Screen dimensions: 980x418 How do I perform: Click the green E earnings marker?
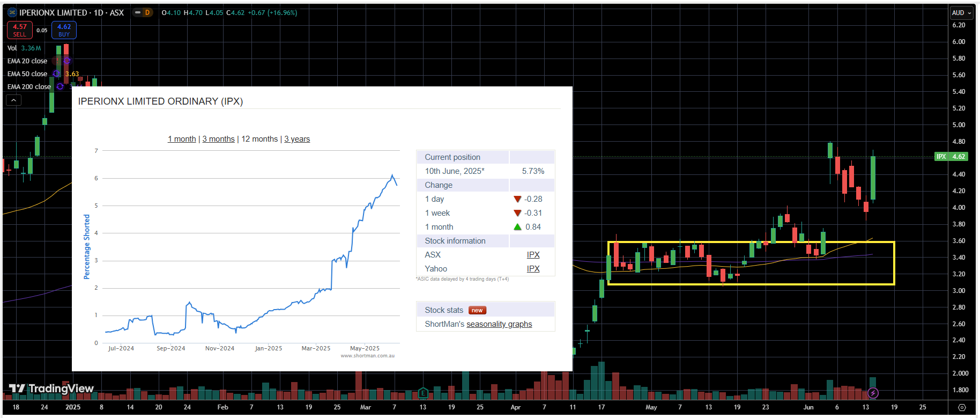tap(422, 393)
